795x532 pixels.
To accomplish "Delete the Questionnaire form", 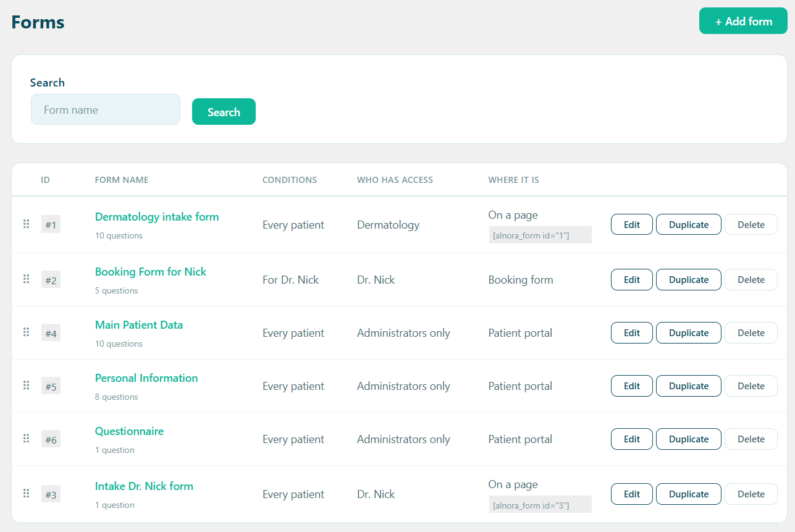I will point(751,439).
